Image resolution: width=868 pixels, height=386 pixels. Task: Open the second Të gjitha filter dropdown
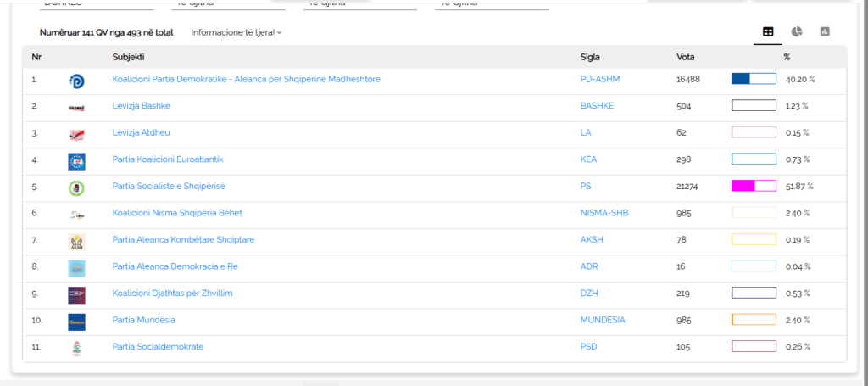(359, 4)
